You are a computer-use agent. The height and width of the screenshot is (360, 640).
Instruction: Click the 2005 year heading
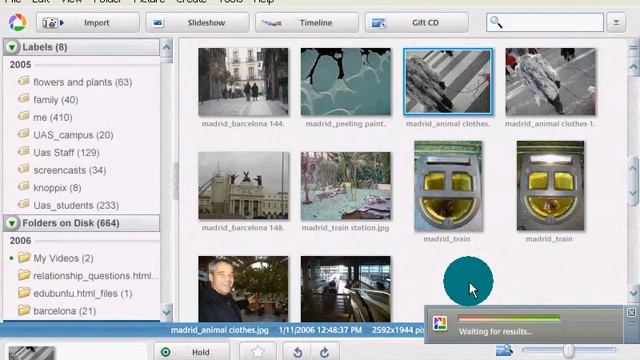tap(20, 65)
